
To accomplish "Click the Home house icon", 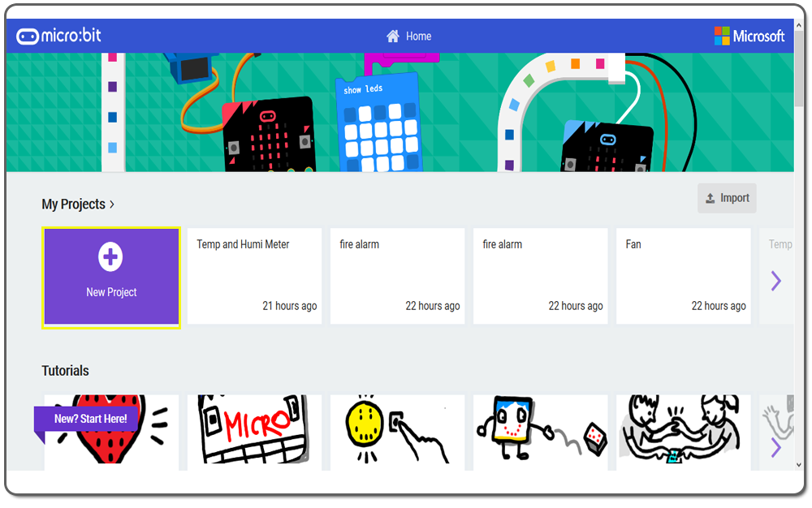I will (393, 37).
